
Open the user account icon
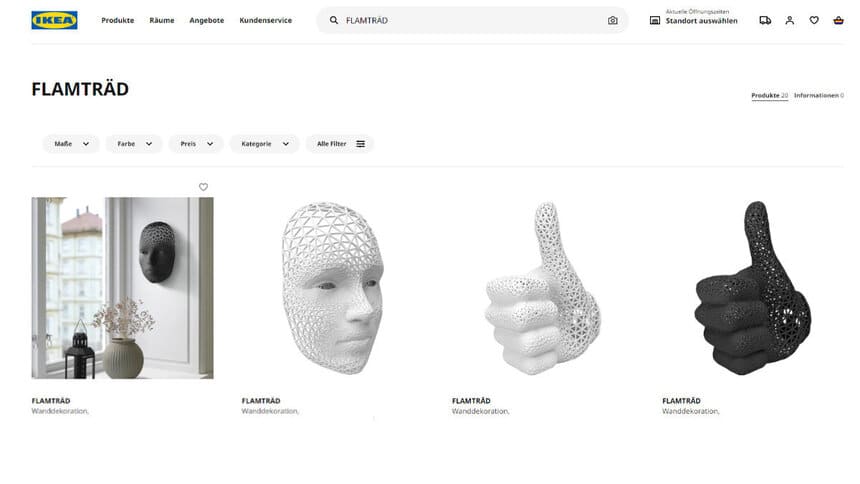pyautogui.click(x=790, y=20)
